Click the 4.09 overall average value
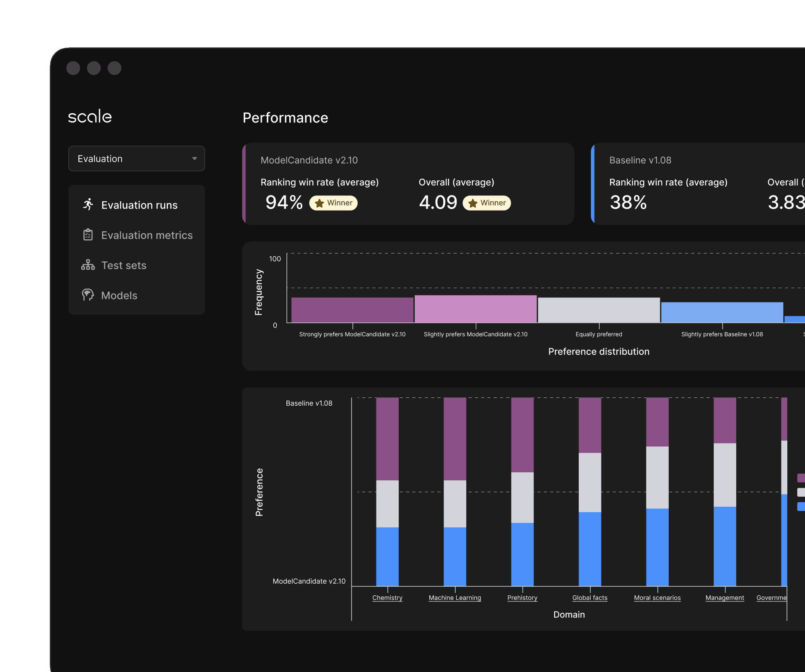805x672 pixels. [x=438, y=203]
